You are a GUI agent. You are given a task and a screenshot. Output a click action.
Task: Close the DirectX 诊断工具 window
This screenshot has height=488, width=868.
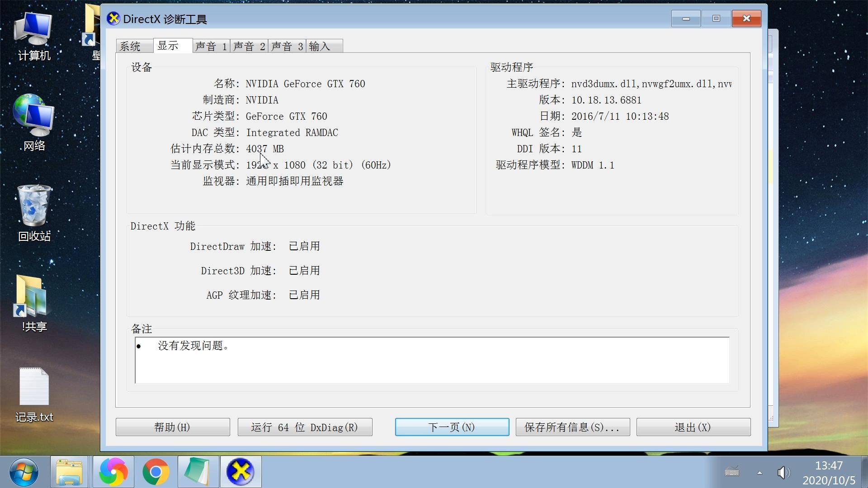746,19
